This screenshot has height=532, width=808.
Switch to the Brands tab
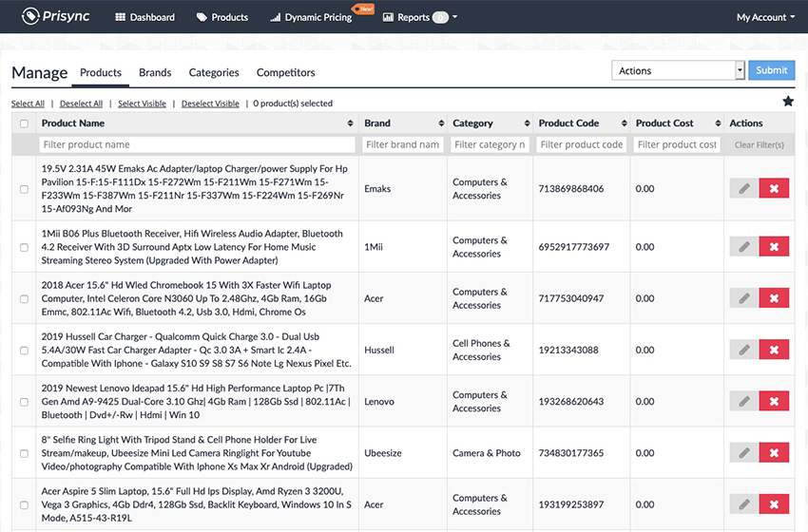point(155,72)
